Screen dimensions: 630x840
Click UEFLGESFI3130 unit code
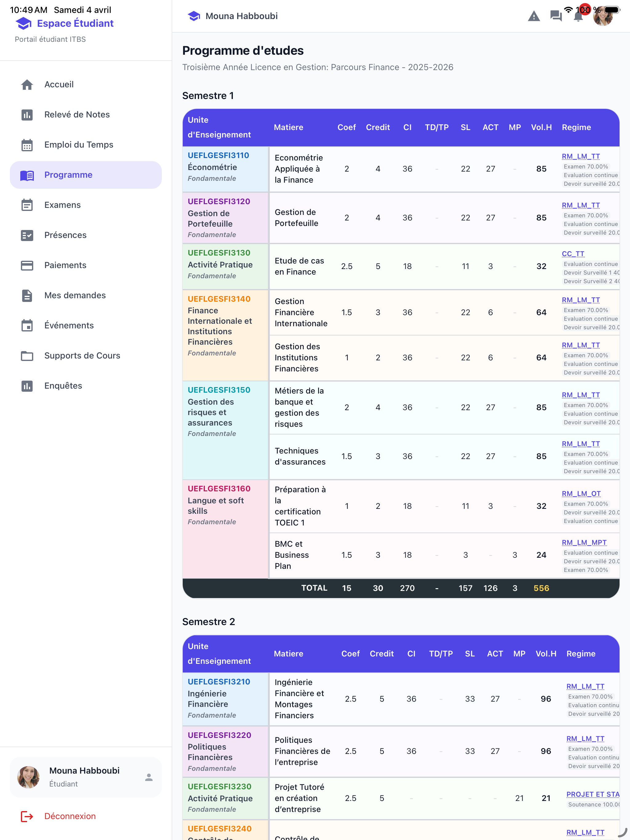tap(219, 253)
